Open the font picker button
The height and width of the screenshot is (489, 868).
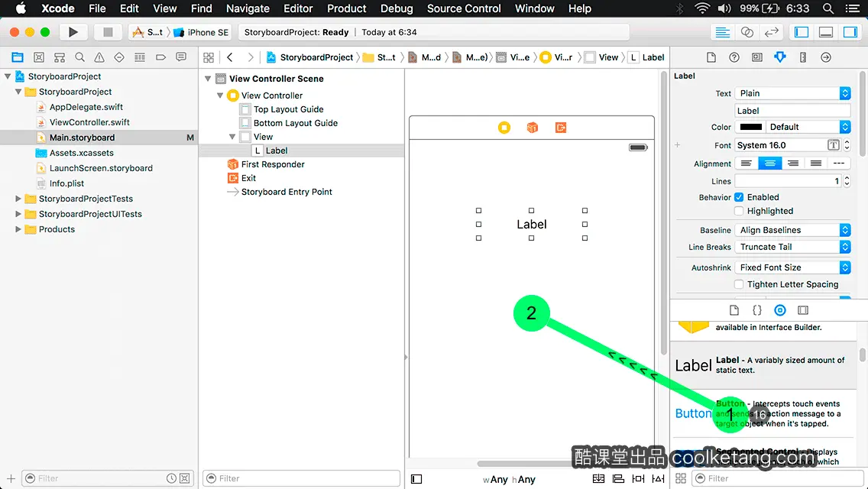(x=833, y=145)
